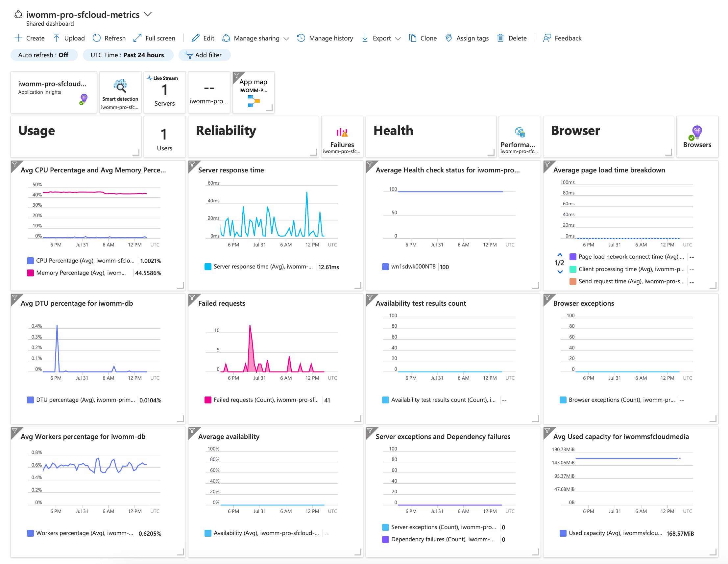Click the Full screen expand icon
Image resolution: width=728 pixels, height=564 pixels.
point(137,38)
